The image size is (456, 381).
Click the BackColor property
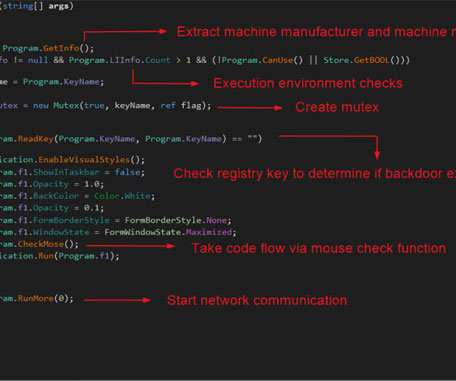point(56,196)
